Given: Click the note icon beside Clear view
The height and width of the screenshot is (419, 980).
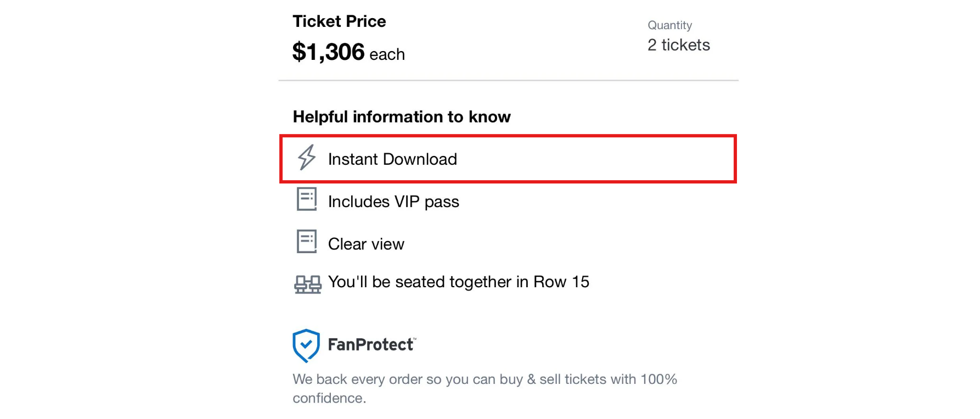Looking at the screenshot, I should [x=307, y=241].
